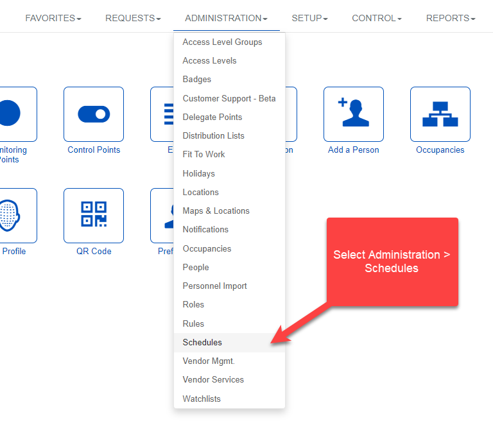493x448 pixels.
Task: Expand the Requests dropdown menu
Action: pos(133,18)
